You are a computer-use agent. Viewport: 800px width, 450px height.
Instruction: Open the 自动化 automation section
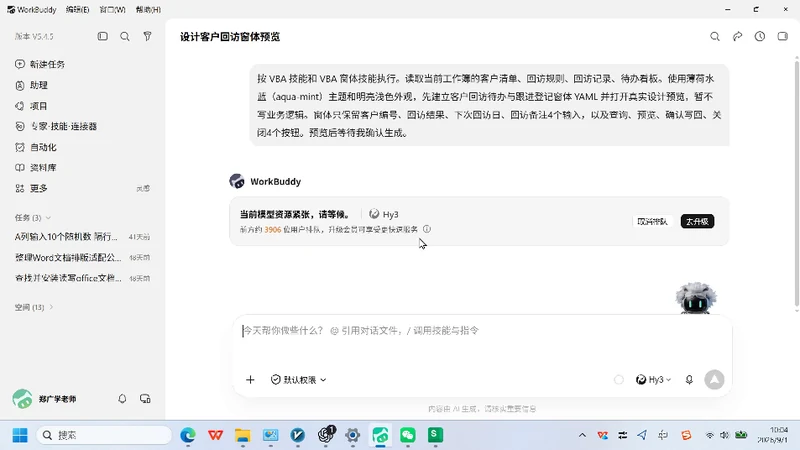pos(36,147)
